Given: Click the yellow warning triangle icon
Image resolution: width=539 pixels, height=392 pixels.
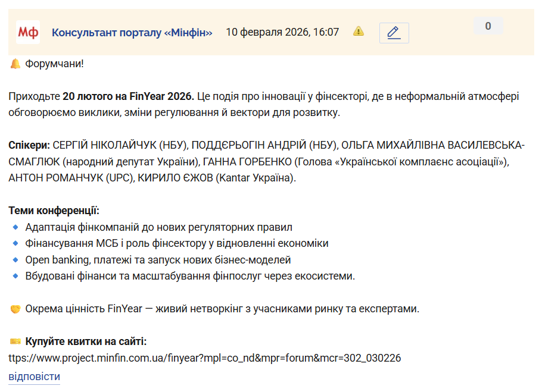Looking at the screenshot, I should pos(359,32).
